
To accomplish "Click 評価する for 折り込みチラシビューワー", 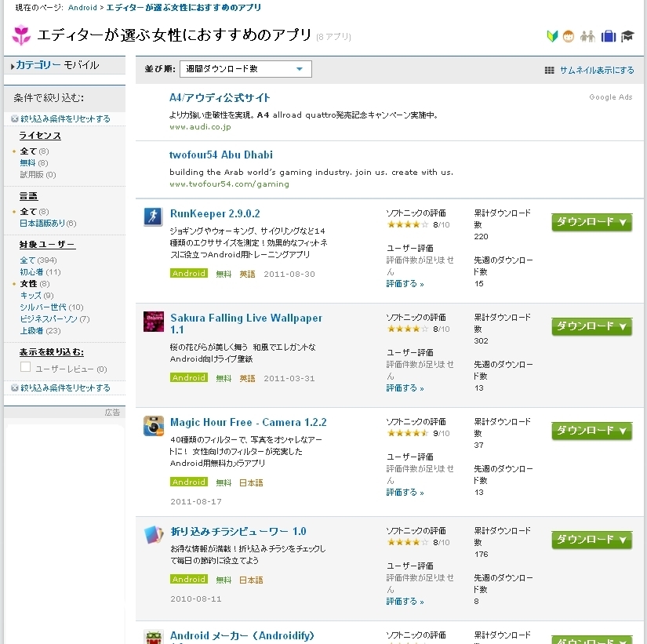I will 405,602.
